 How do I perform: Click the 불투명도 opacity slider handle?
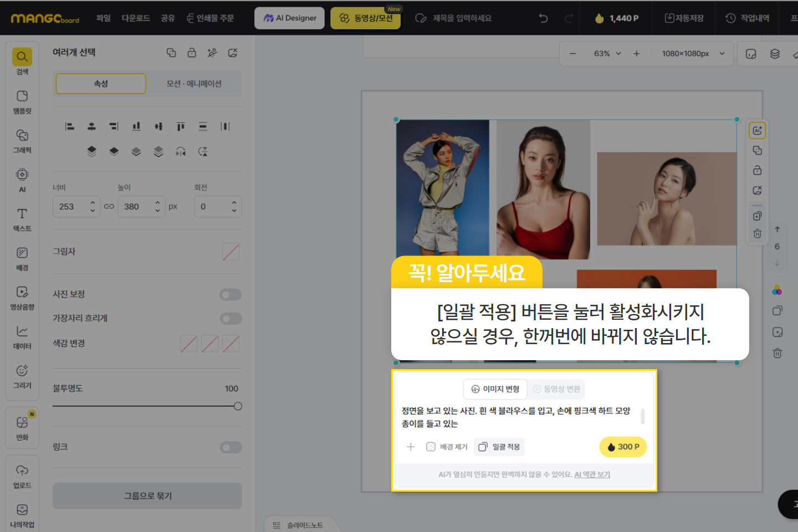click(238, 406)
